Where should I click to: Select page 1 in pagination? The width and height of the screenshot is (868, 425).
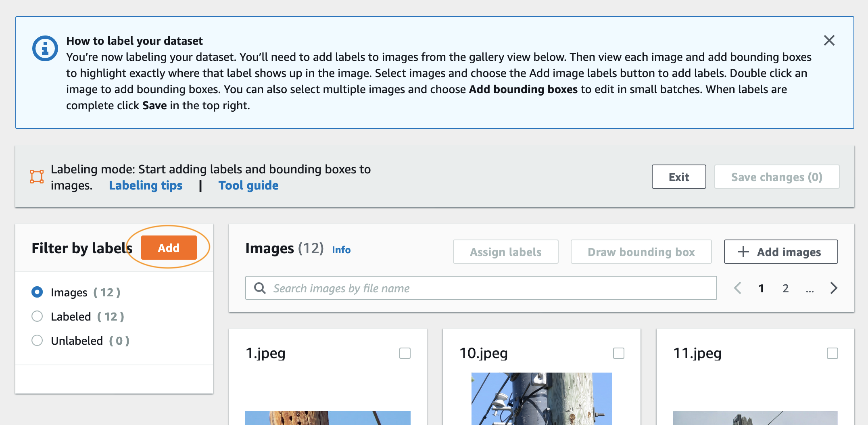[762, 288]
